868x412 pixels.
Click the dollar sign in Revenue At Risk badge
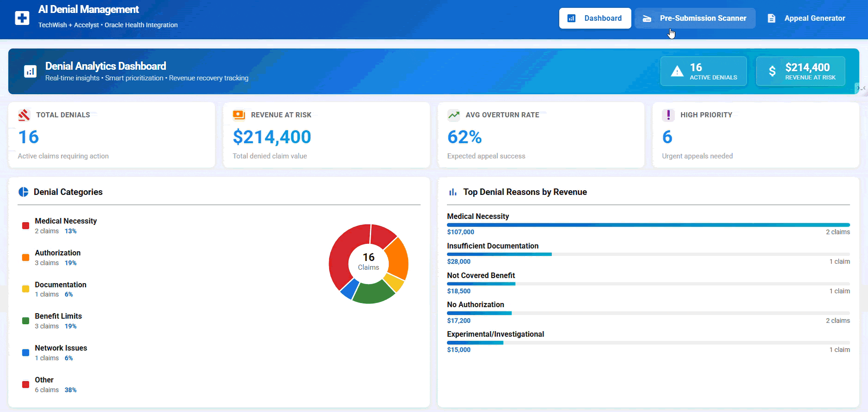pos(772,71)
